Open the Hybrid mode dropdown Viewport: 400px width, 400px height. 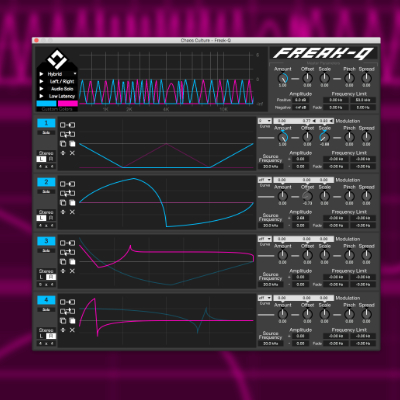[57, 74]
